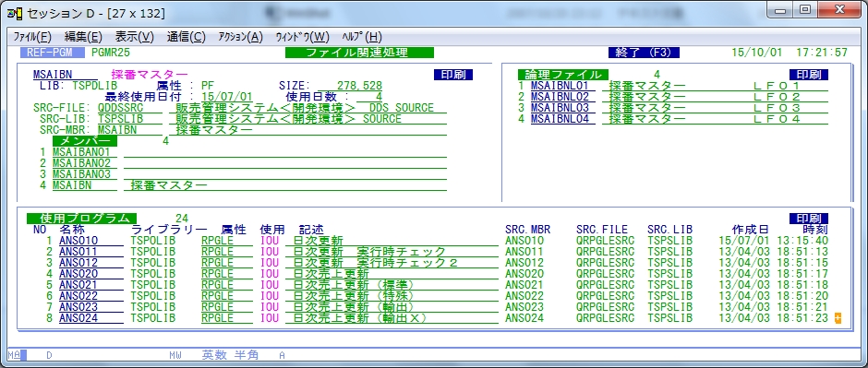
Task: Click the メンバー section header
Action: pos(85,141)
